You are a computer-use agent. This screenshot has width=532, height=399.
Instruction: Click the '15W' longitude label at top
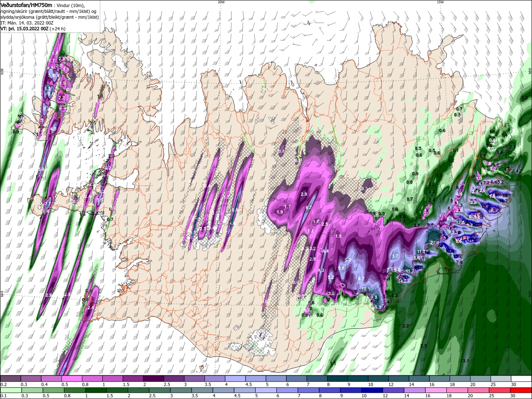click(440, 2)
